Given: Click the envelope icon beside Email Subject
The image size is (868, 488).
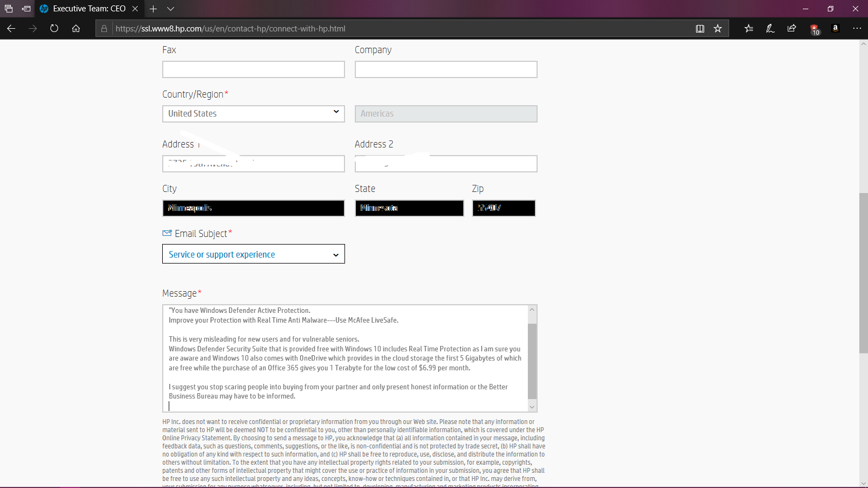Looking at the screenshot, I should point(167,233).
